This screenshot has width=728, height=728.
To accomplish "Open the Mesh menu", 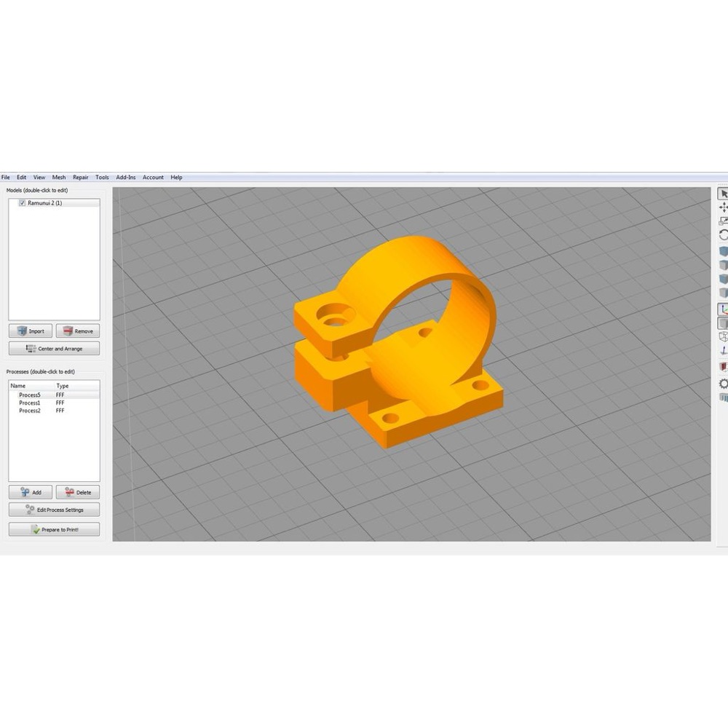I will [x=59, y=178].
